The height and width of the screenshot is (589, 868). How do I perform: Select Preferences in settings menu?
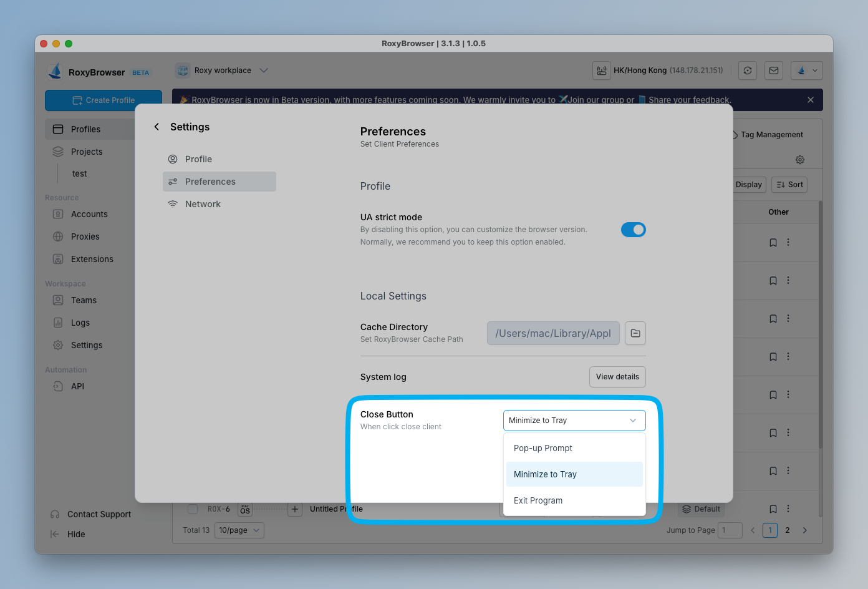pyautogui.click(x=219, y=182)
